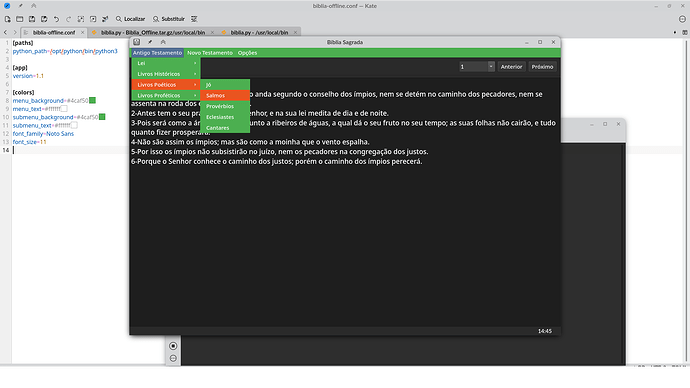Viewport: 690px width, 388px height.
Task: Click Substituir in Kate toolbar
Action: (169, 19)
